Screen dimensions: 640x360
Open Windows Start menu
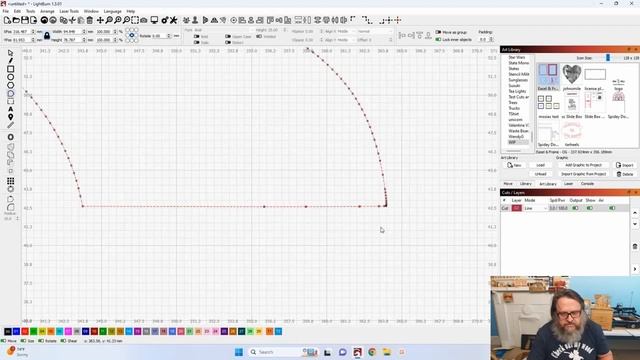239,352
